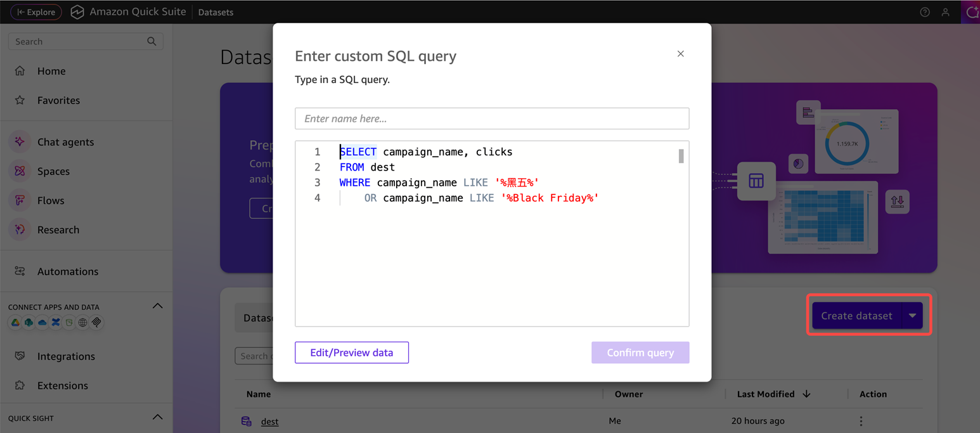
Task: Click the Automations icon
Action: tap(20, 271)
